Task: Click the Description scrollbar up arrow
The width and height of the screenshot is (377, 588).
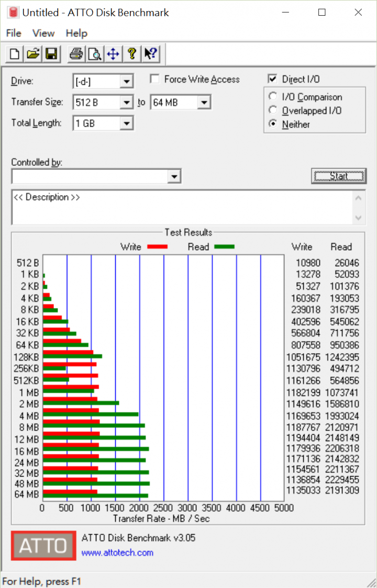Action: click(359, 198)
